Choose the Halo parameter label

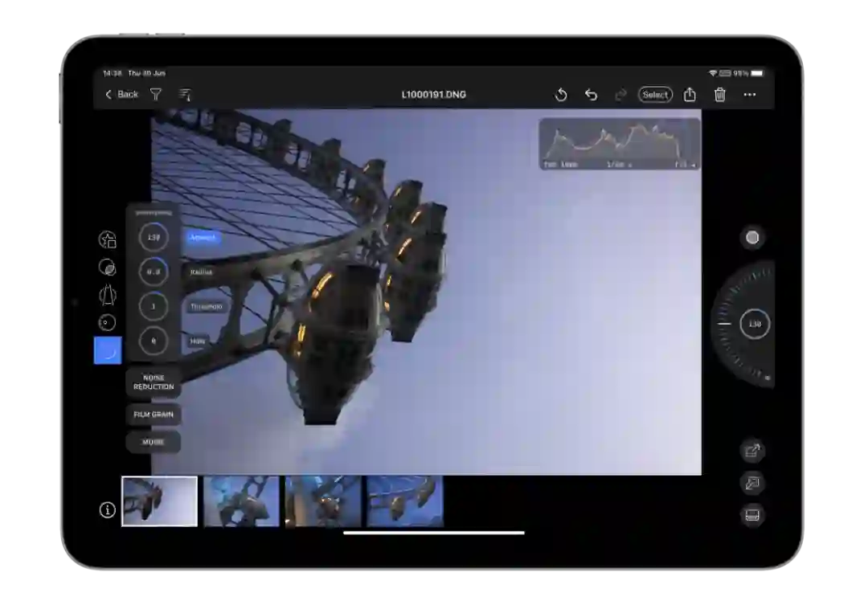coord(198,341)
